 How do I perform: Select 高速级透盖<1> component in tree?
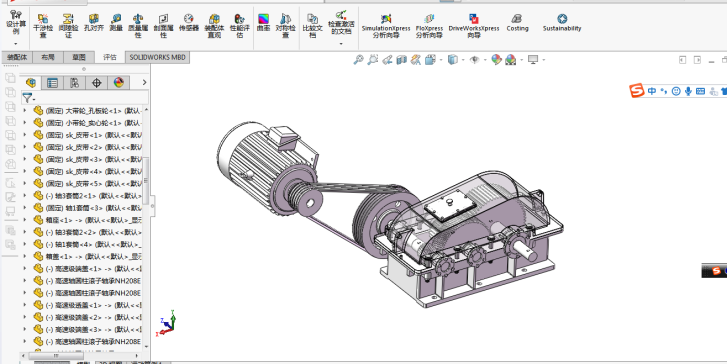pyautogui.click(x=88, y=305)
